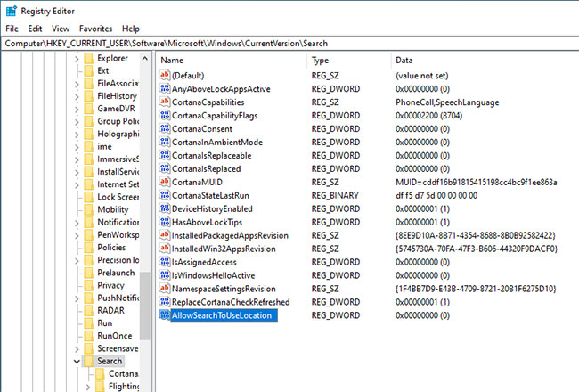
Task: Click the Policies folder icon in tree
Action: [88, 247]
